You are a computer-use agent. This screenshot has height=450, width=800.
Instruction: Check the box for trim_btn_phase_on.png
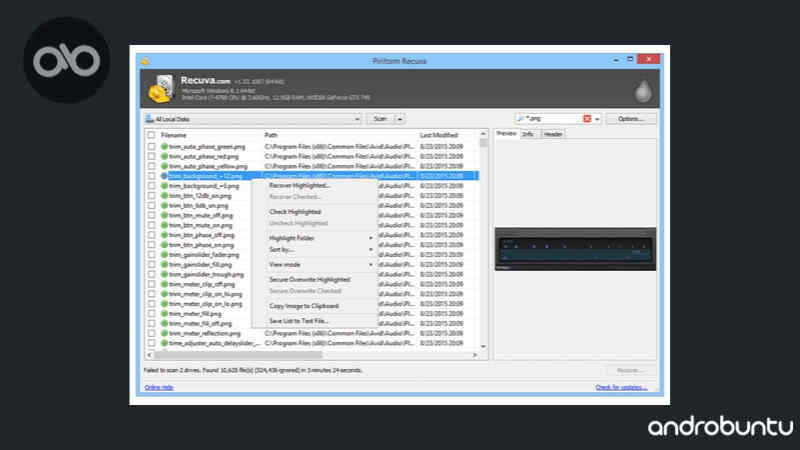click(151, 245)
